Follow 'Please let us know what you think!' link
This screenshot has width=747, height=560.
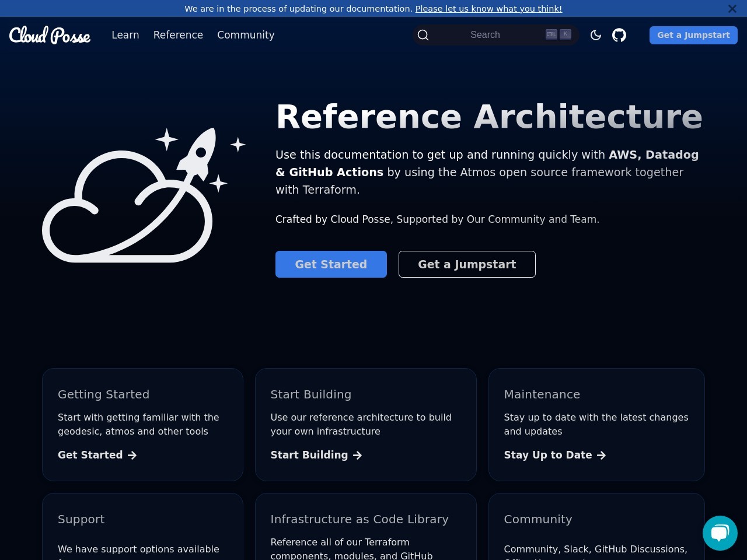(x=488, y=9)
